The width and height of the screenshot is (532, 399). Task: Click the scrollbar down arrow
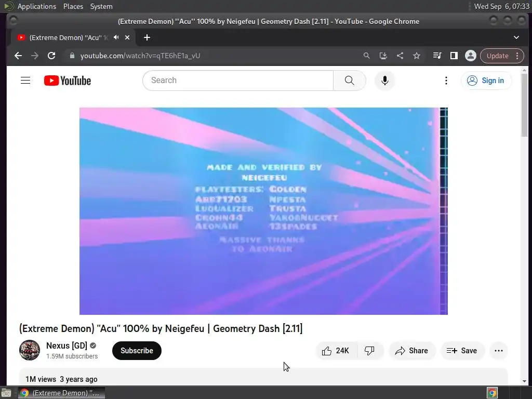(x=525, y=381)
